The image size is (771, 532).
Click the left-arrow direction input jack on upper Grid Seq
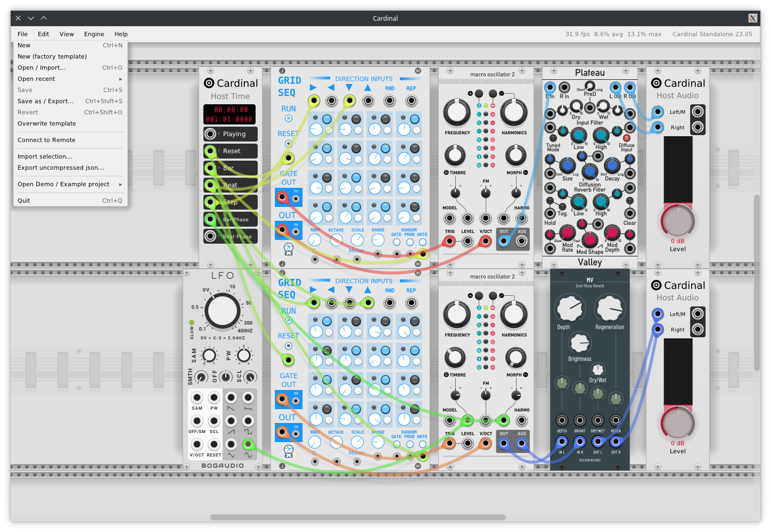pyautogui.click(x=332, y=101)
